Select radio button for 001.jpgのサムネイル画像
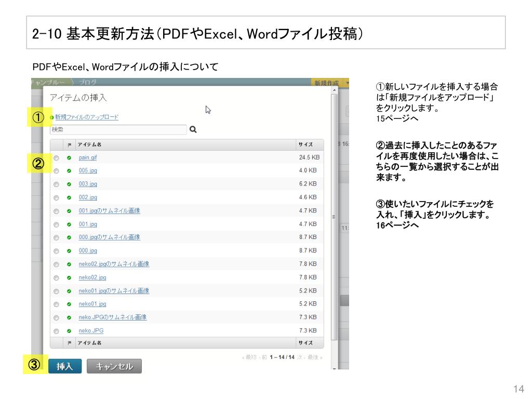This screenshot has height=399, width=532. click(x=56, y=211)
